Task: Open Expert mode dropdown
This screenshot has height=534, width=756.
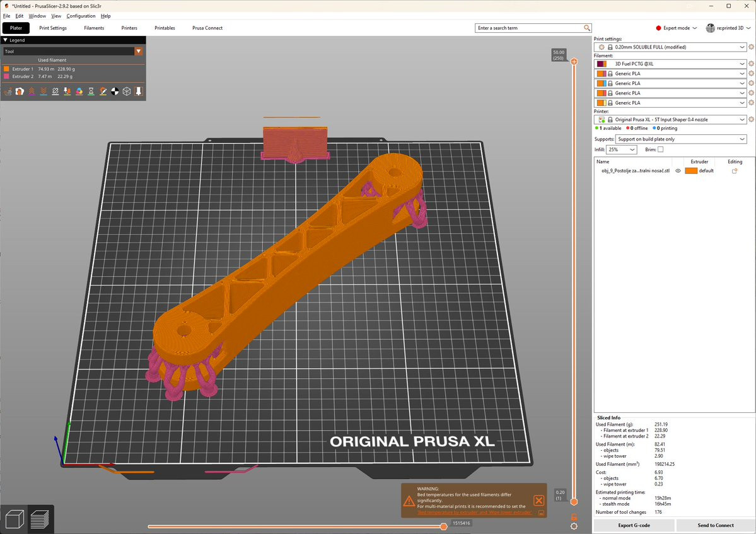Action: 676,28
